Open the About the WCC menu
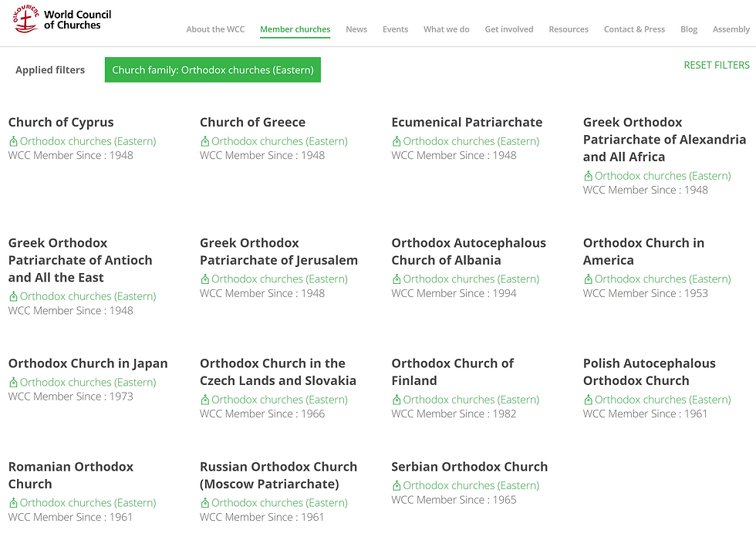The height and width of the screenshot is (547, 756). (x=215, y=29)
